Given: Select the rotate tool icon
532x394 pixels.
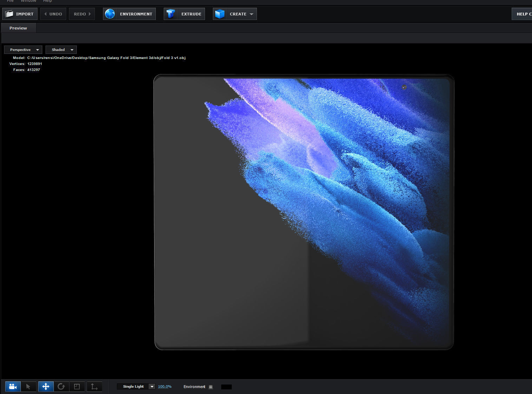Looking at the screenshot, I should tap(61, 387).
